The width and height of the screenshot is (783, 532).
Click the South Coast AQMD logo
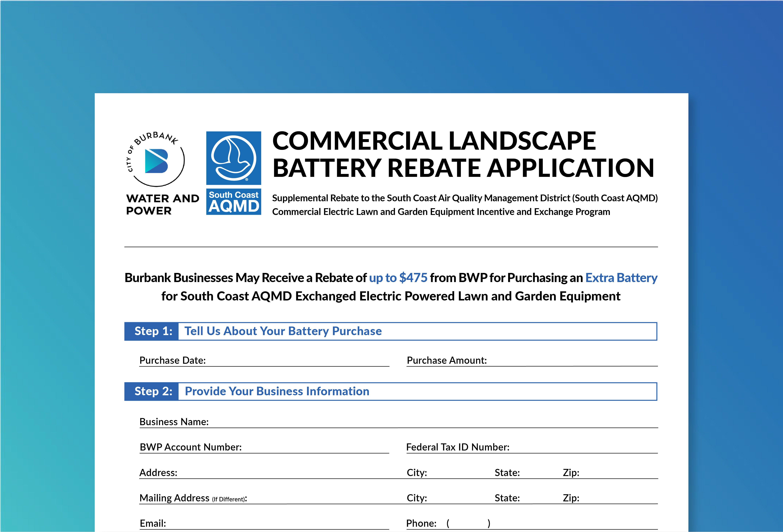(x=234, y=173)
